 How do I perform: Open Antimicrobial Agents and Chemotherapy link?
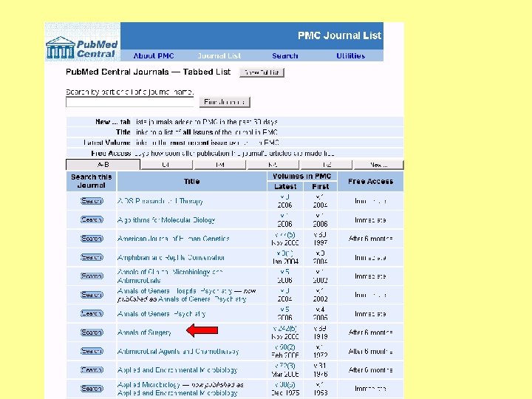pyautogui.click(x=178, y=352)
